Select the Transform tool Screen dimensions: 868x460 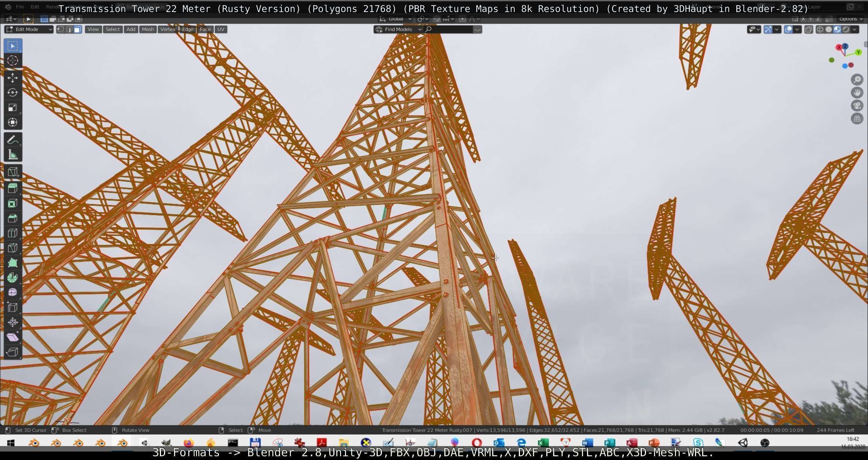pos(13,122)
